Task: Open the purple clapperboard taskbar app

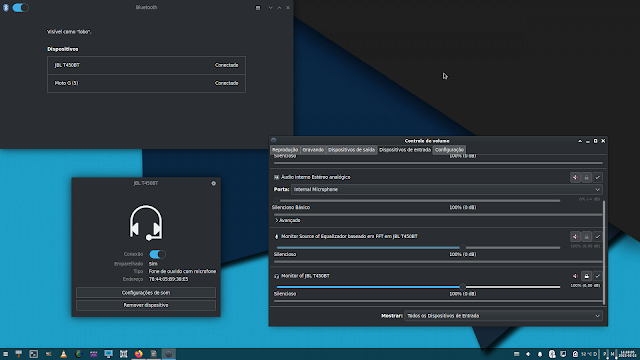Action: 93,354
